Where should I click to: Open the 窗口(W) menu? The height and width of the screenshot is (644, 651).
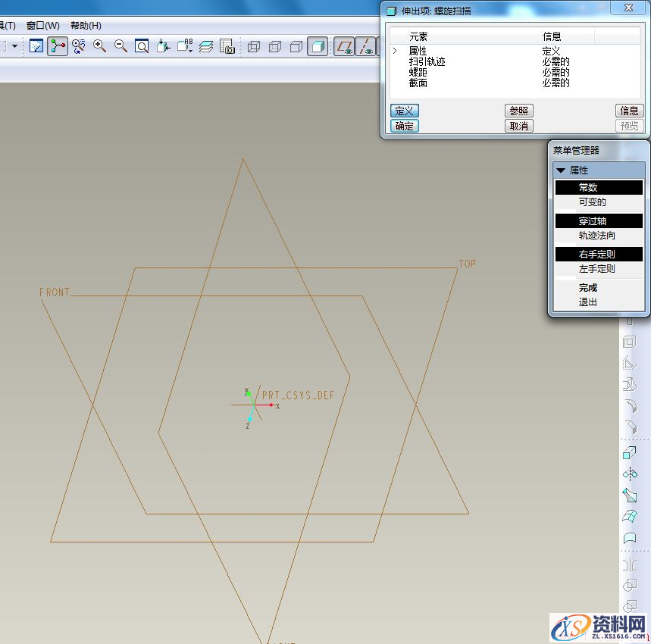click(42, 25)
